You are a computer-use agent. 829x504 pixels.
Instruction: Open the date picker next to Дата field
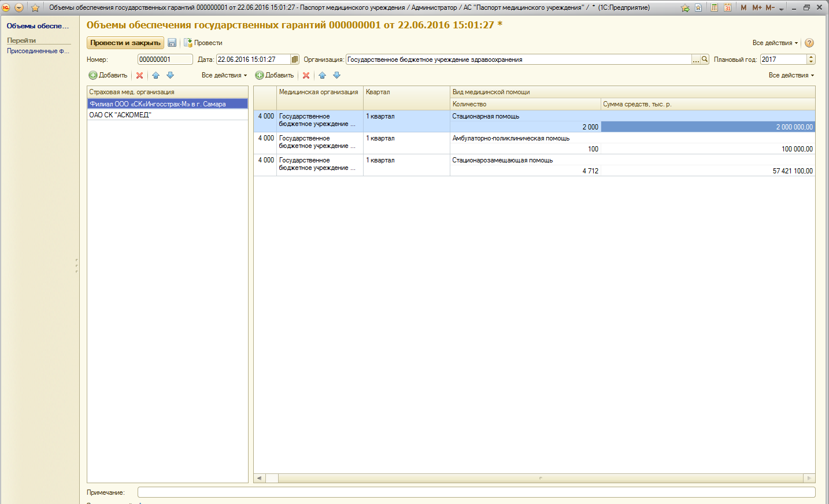pos(295,60)
